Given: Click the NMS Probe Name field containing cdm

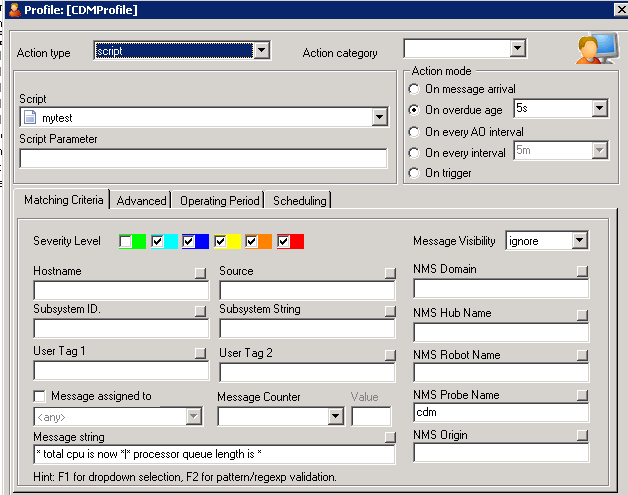Looking at the screenshot, I should [x=501, y=412].
